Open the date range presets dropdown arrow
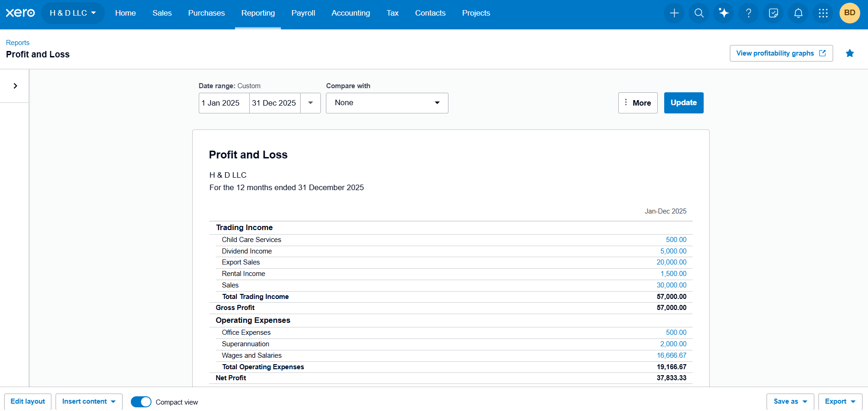 click(311, 103)
